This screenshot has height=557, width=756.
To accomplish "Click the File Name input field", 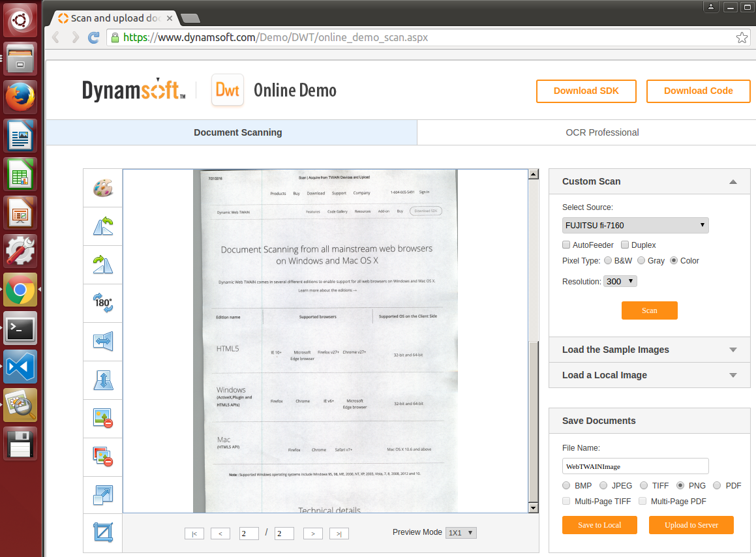I will pos(635,466).
